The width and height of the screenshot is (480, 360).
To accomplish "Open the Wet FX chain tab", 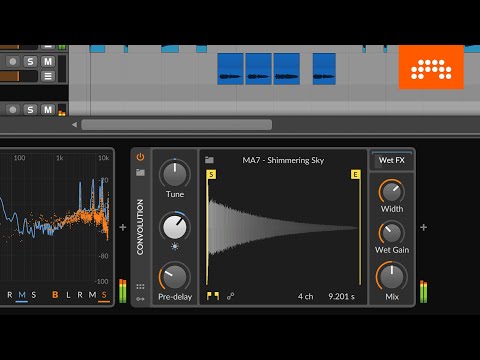I will pos(392,160).
